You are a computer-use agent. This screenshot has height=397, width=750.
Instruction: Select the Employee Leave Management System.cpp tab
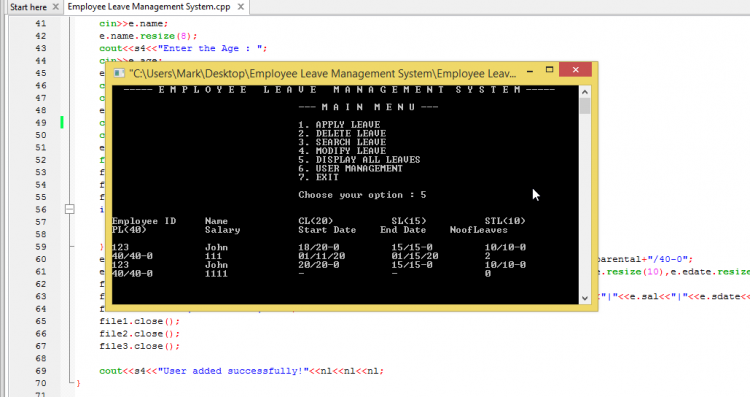click(149, 7)
